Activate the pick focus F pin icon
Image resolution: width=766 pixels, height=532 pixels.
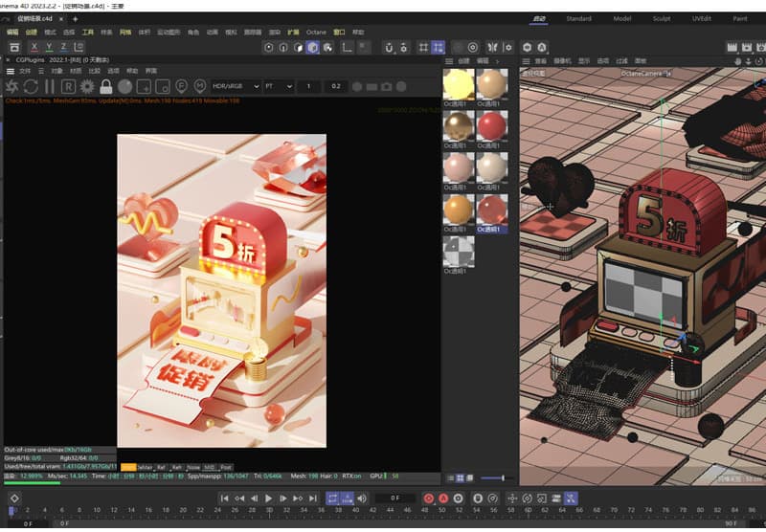181,87
